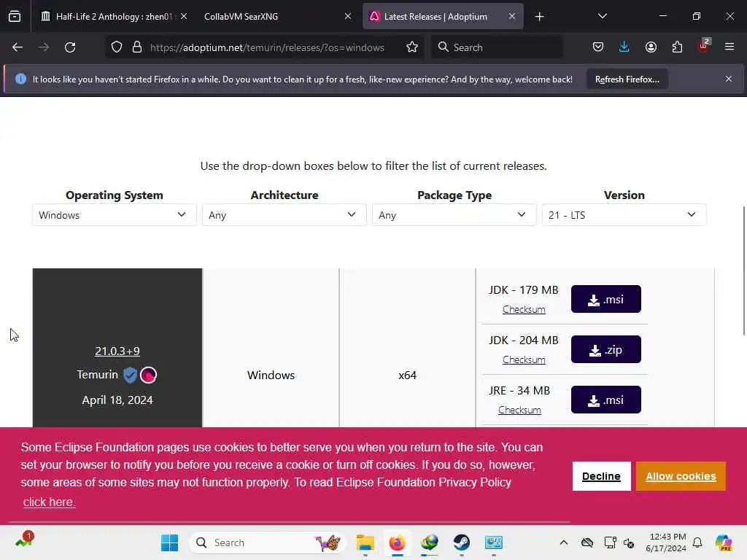Open Operating System dropdown

coord(114,215)
